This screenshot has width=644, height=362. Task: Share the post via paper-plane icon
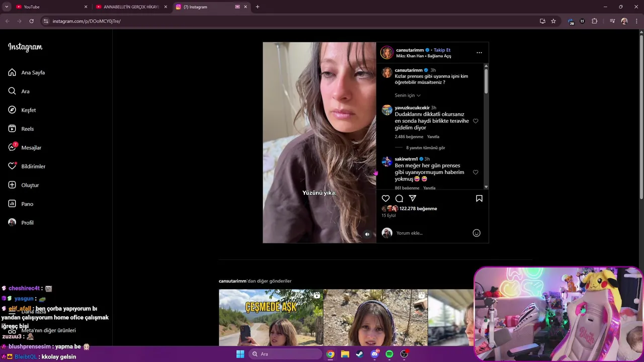coord(413,199)
